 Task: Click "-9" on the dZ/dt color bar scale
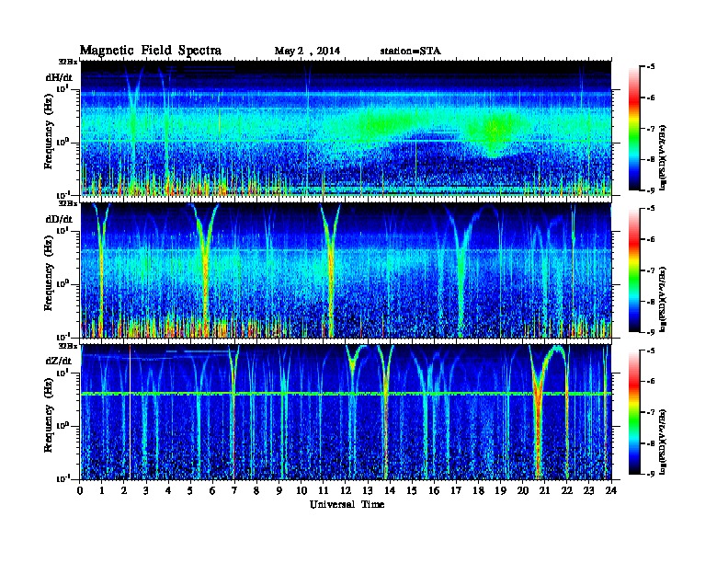point(651,474)
